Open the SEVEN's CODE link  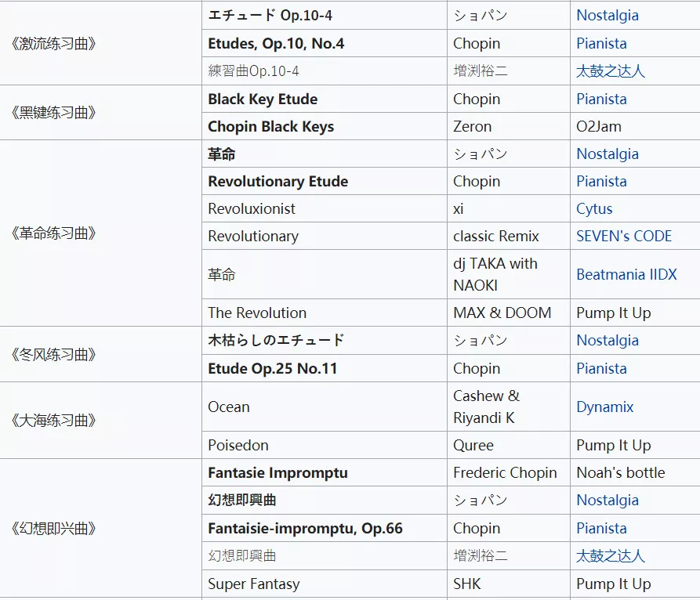(624, 236)
